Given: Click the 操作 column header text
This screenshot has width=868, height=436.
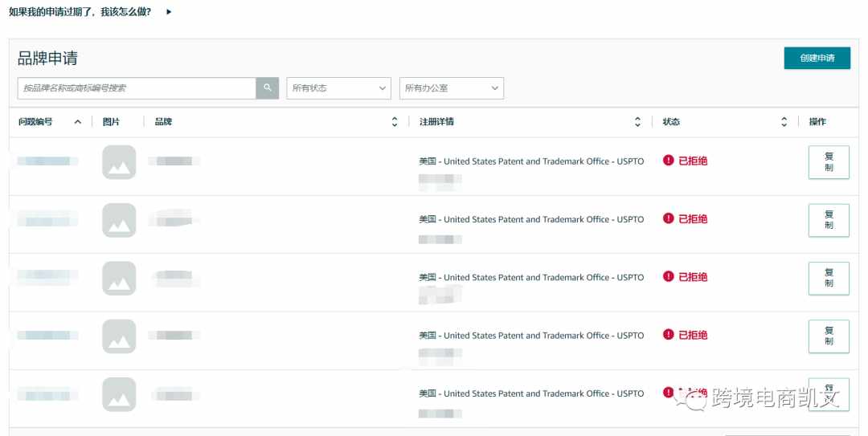Looking at the screenshot, I should [817, 122].
